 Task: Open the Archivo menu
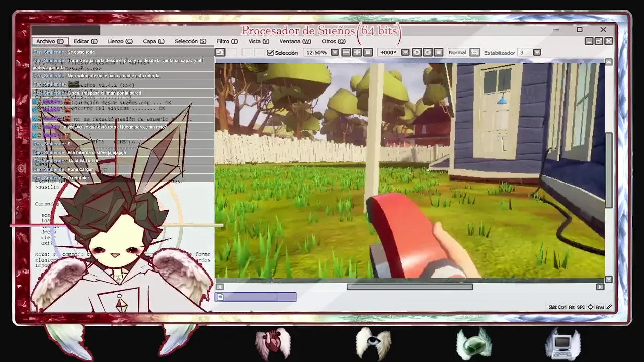[50, 41]
